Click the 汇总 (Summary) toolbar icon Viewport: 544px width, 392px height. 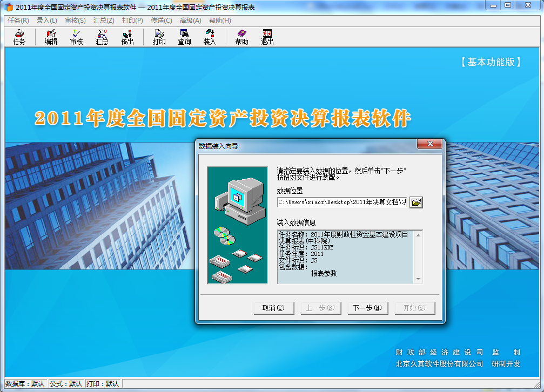point(102,37)
